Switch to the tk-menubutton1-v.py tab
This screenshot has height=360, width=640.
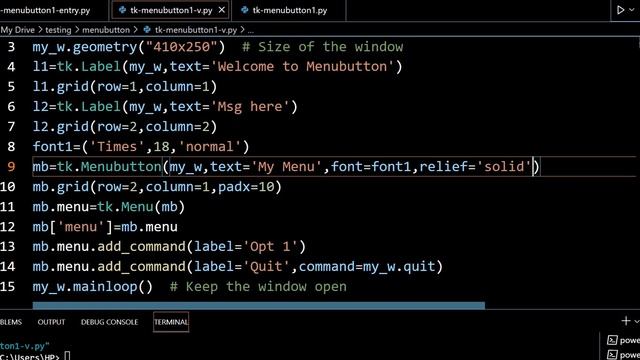coord(171,10)
